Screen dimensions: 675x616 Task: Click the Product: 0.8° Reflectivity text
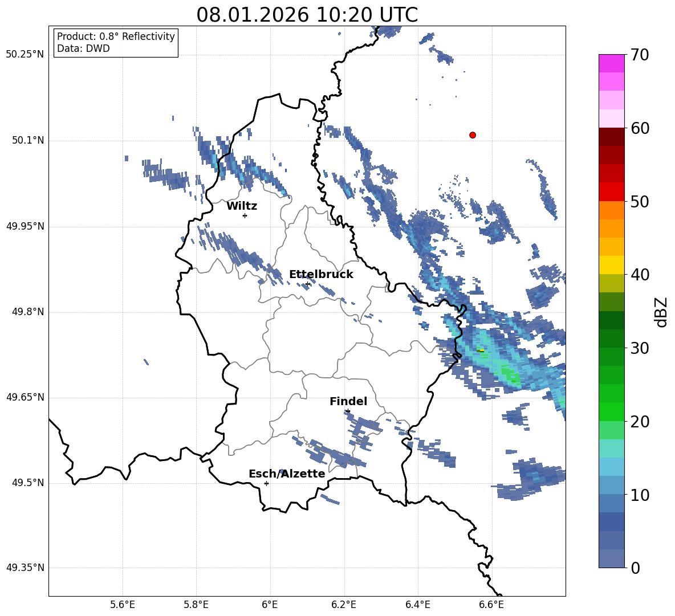pos(116,36)
